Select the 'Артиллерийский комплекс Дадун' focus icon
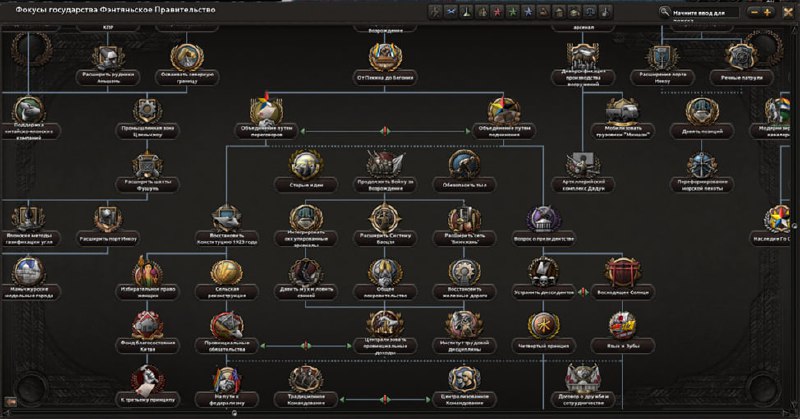 point(583,164)
